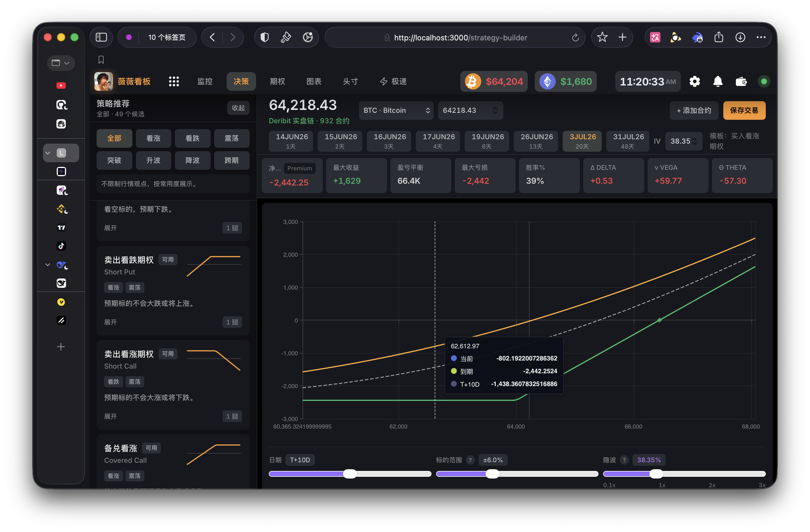Click the Ethereum price badge
The image size is (810, 532).
tap(565, 81)
